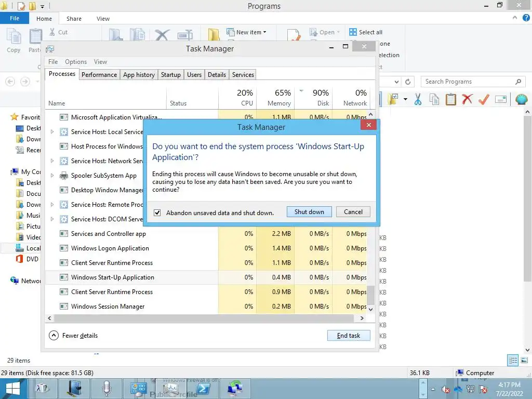This screenshot has height=399, width=532.
Task: Expand Spooler SubSystem App row
Action: coord(52,176)
